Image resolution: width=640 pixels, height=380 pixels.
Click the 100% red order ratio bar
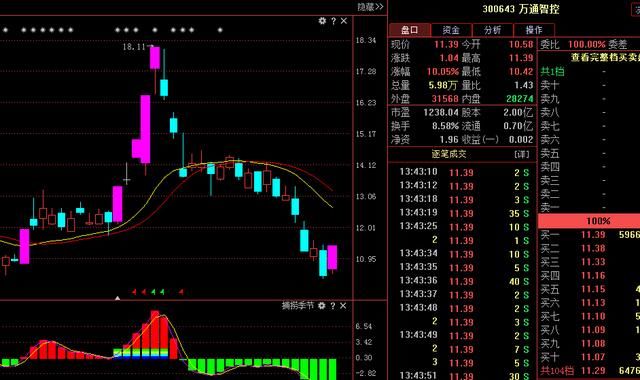click(x=589, y=221)
